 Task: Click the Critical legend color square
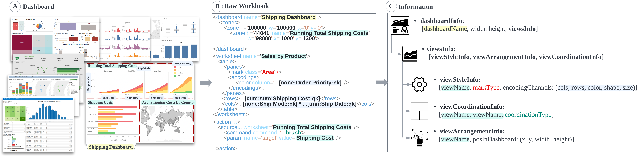[175, 67]
